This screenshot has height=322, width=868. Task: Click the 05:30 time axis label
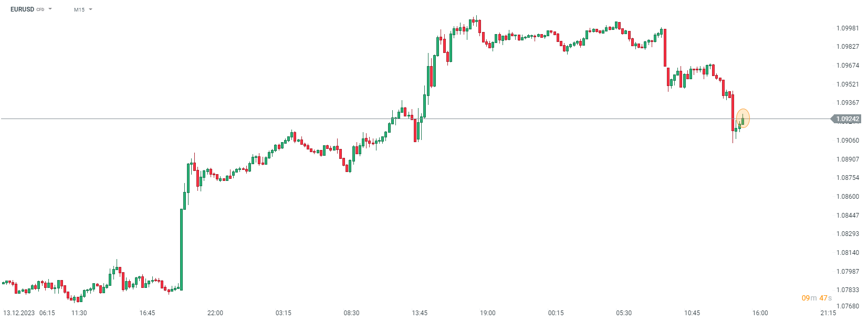(624, 313)
